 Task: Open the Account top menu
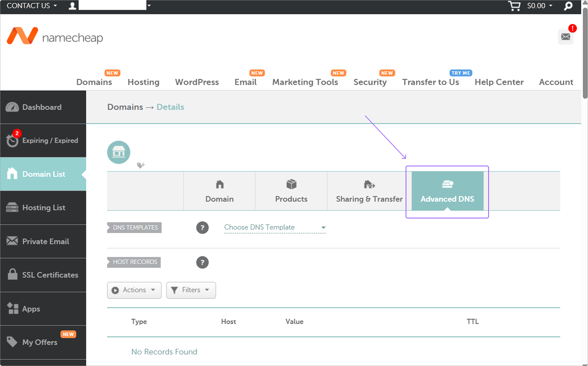coord(556,82)
